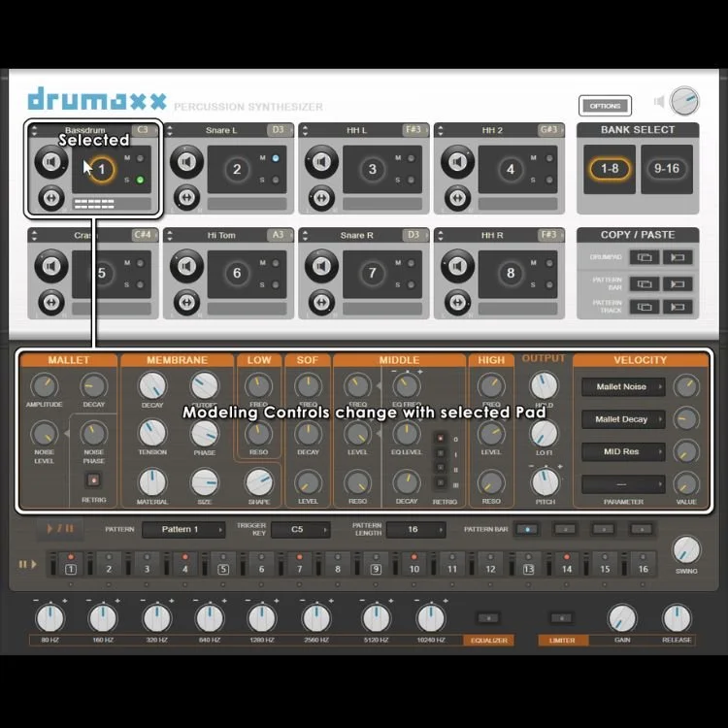Copy the drumpad settings
Image resolution: width=728 pixels, height=728 pixels.
coord(645,257)
